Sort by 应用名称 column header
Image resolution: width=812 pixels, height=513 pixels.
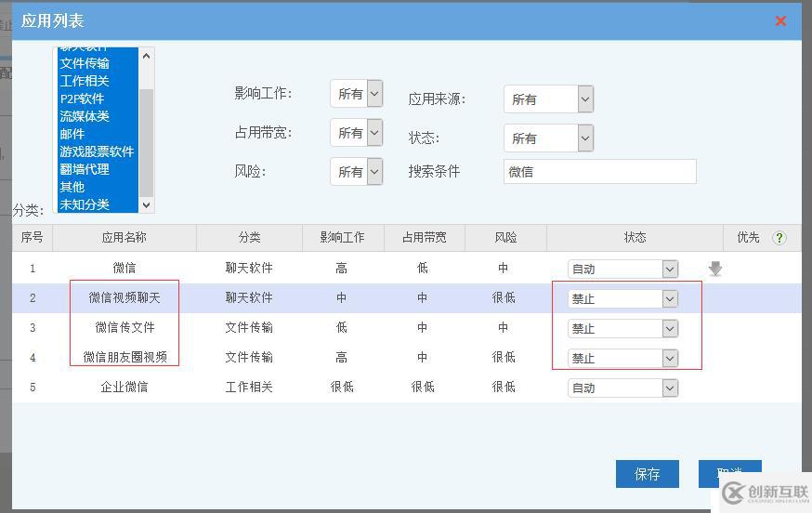pos(124,238)
